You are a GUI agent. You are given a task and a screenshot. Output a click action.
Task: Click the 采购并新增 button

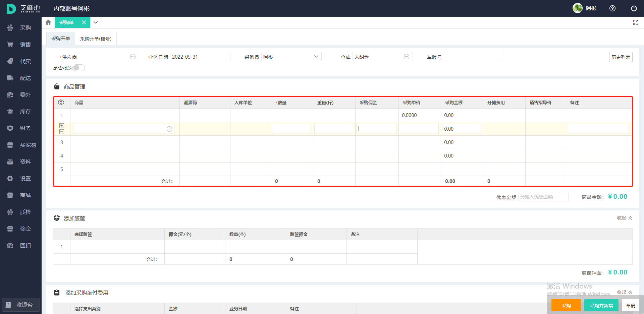(601, 305)
